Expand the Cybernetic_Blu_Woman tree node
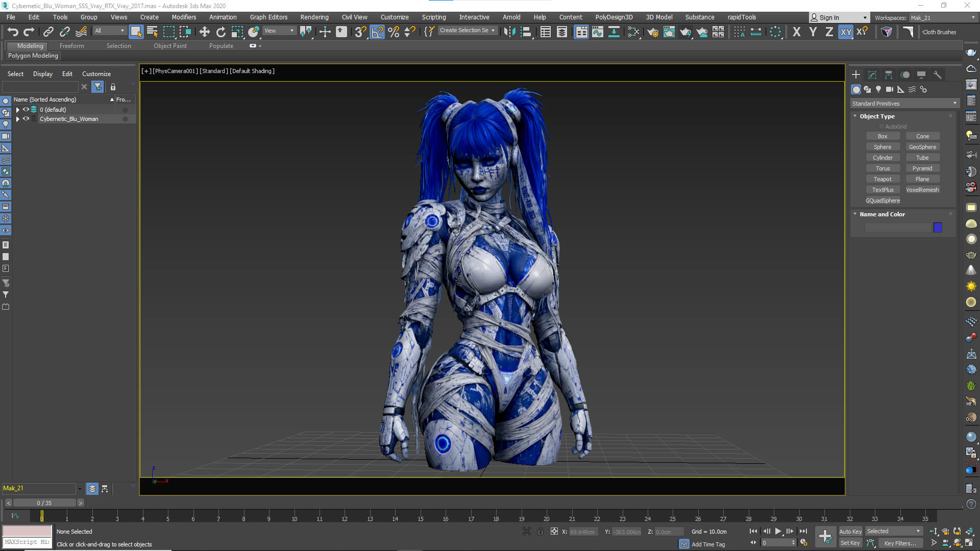This screenshot has width=980, height=551. point(18,119)
